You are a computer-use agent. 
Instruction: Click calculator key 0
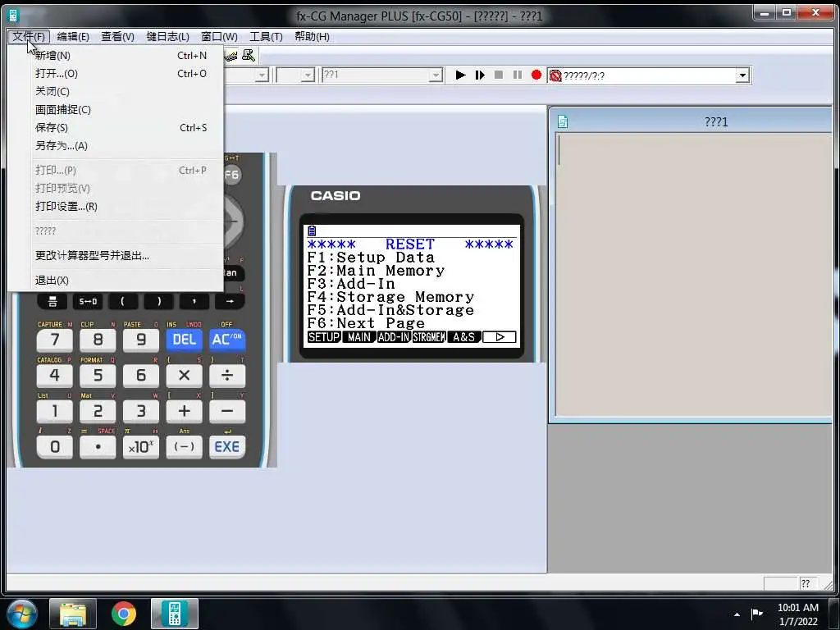(55, 447)
